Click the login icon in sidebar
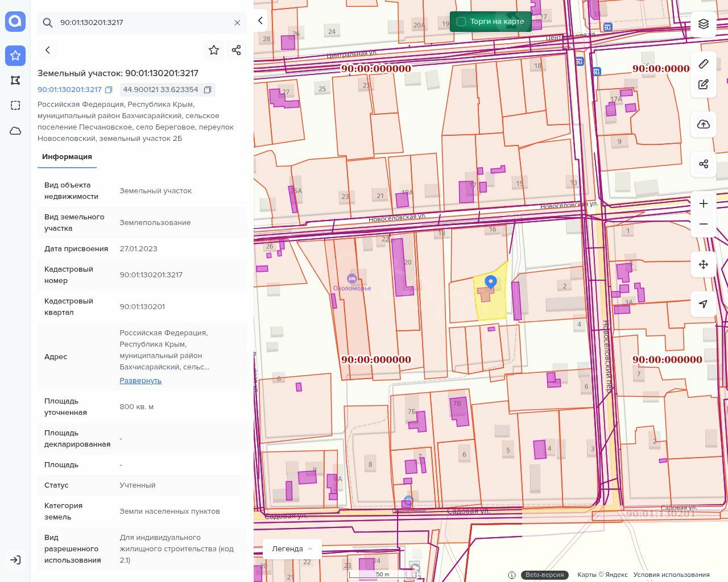The width and height of the screenshot is (728, 582). tap(15, 560)
